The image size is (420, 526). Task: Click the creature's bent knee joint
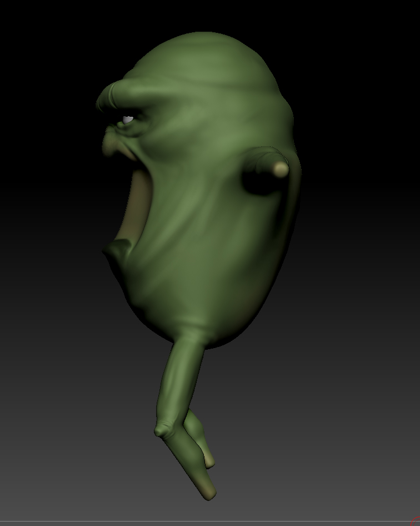(163, 430)
